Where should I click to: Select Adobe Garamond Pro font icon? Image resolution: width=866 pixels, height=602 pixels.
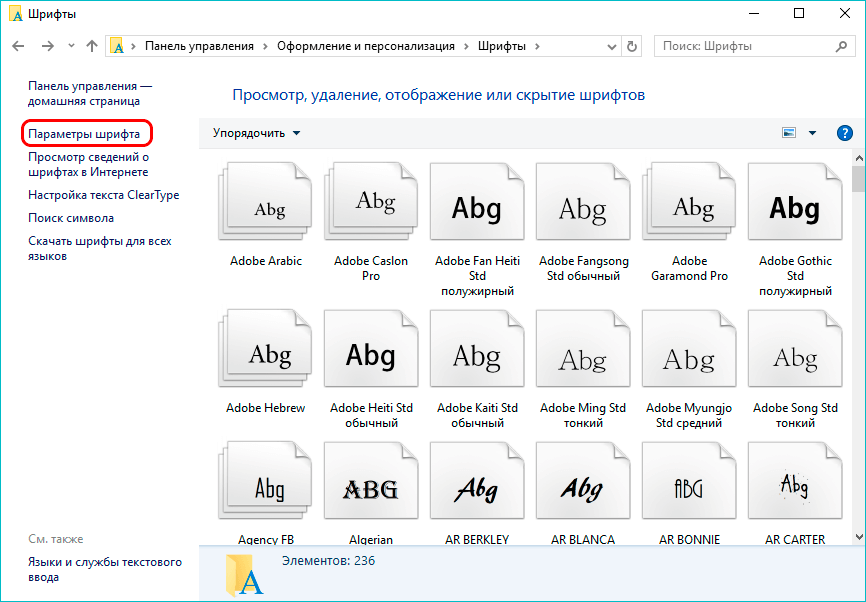689,202
